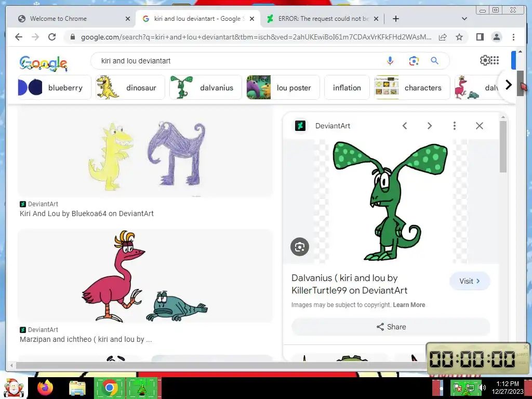Open the Chrome side panel icon
The height and width of the screenshot is (399, 532).
pos(480,37)
